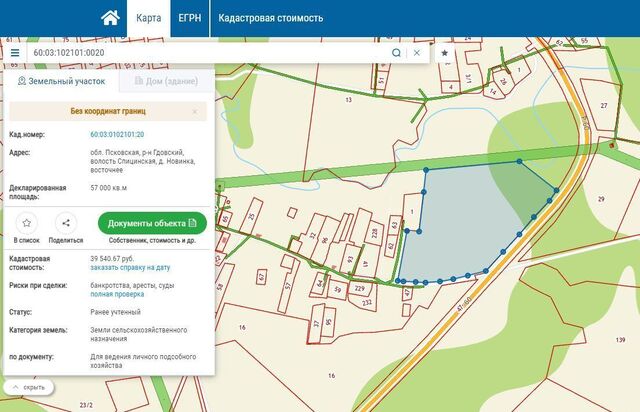
Task: Collapse the info panel with скрыть
Action: 28,387
